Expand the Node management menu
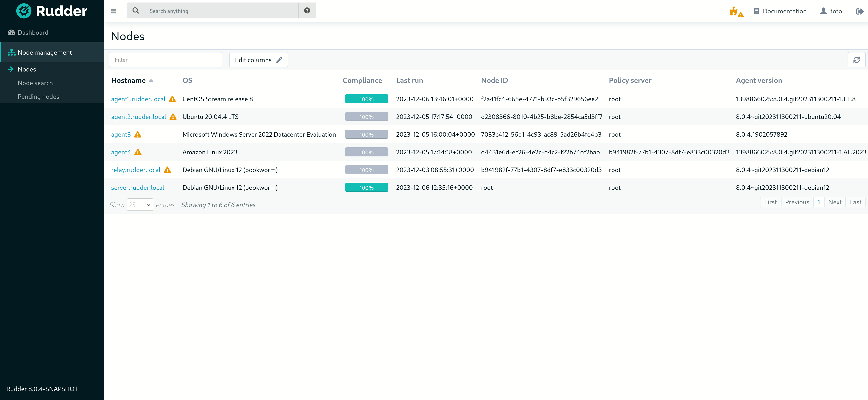868x400 pixels. 52,52
